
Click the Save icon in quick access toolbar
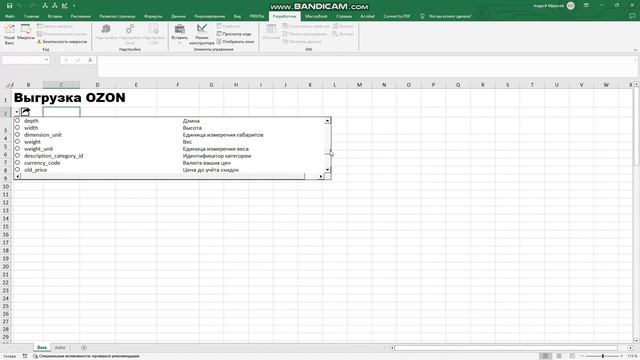click(x=9, y=6)
